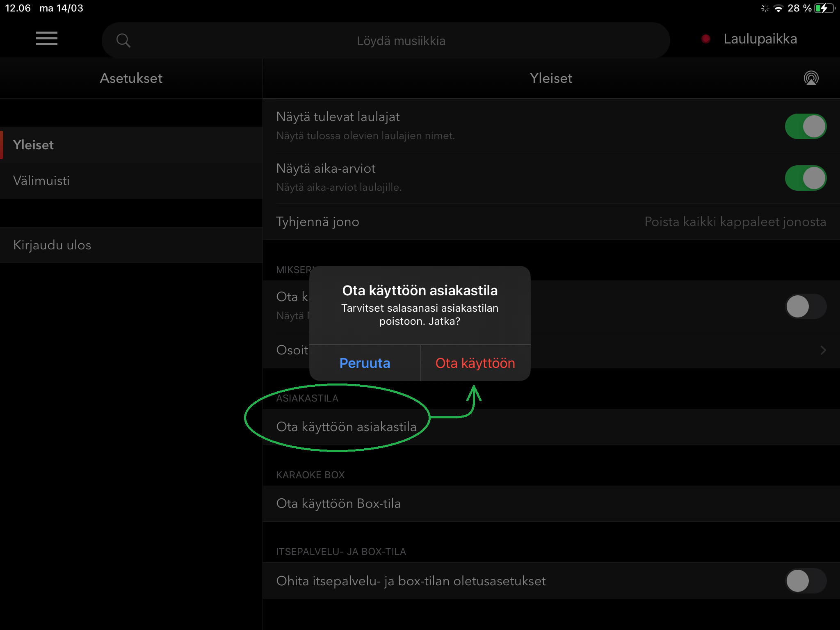Tap the Wi-Fi icon in status bar
The image size is (840, 630).
click(778, 8)
